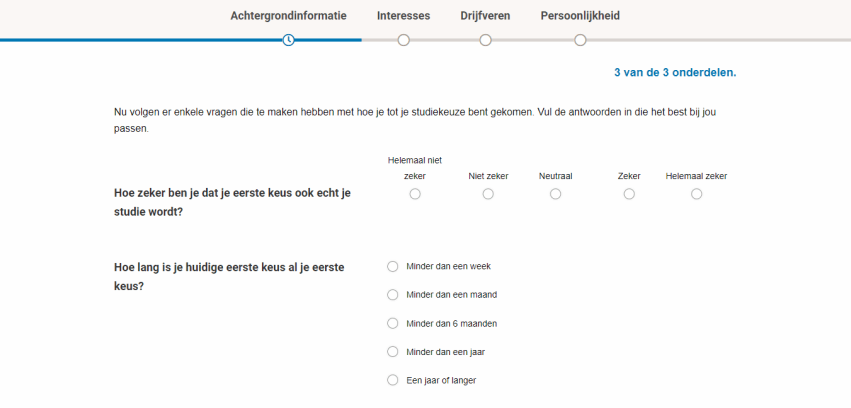Go to the Drijfveren tab label
Screen dimensions: 851x408
click(485, 16)
